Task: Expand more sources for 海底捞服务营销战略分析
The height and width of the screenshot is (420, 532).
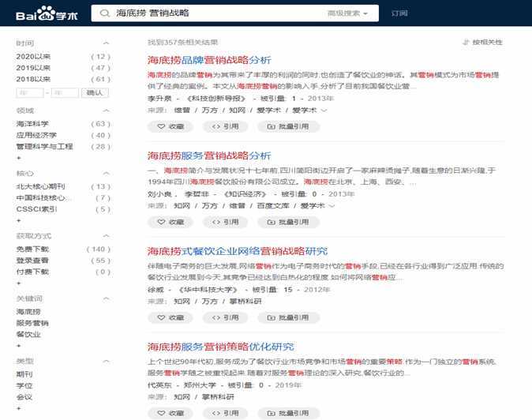Action: coord(332,205)
